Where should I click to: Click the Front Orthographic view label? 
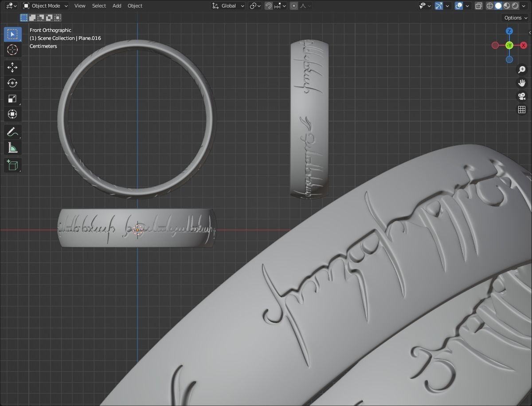(x=51, y=30)
